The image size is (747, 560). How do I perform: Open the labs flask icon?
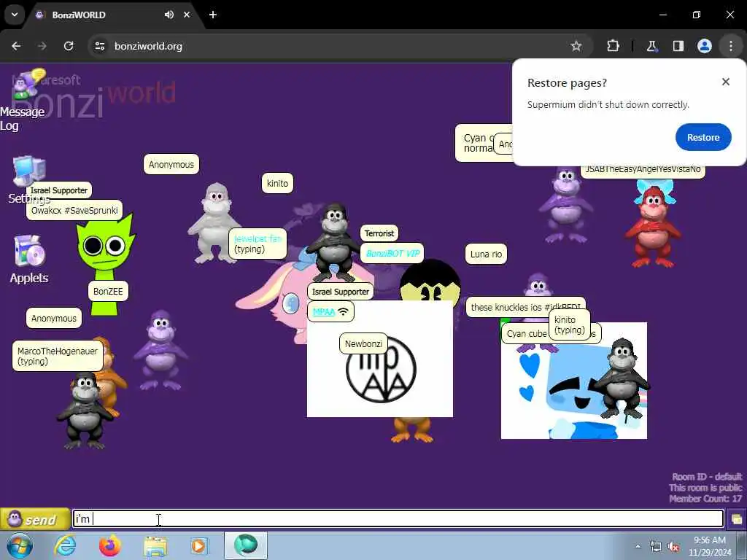651,46
